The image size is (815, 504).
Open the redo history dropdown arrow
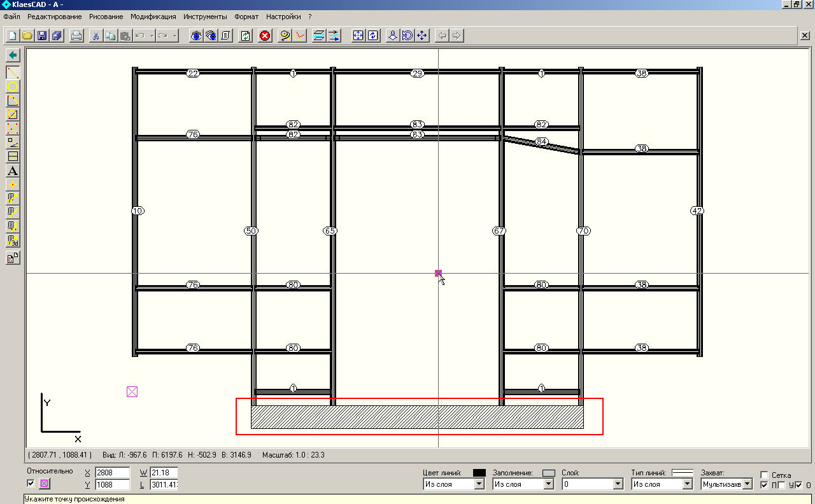(174, 36)
